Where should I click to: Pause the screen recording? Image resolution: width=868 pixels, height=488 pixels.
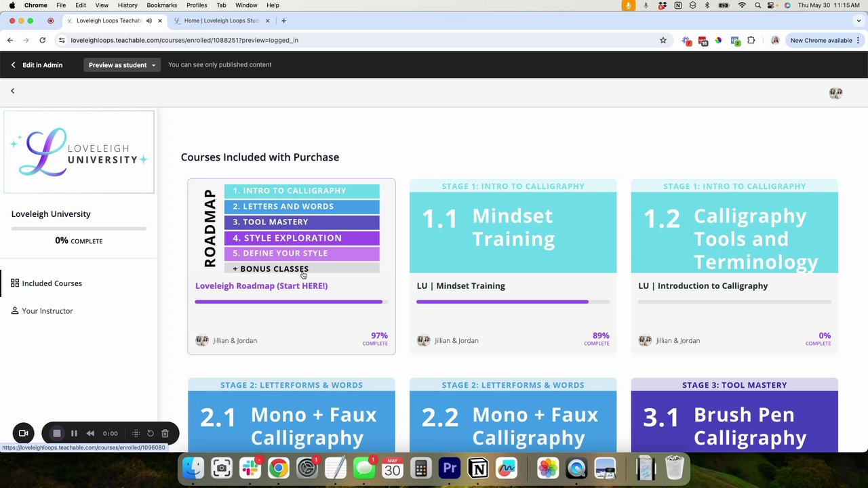(74, 433)
